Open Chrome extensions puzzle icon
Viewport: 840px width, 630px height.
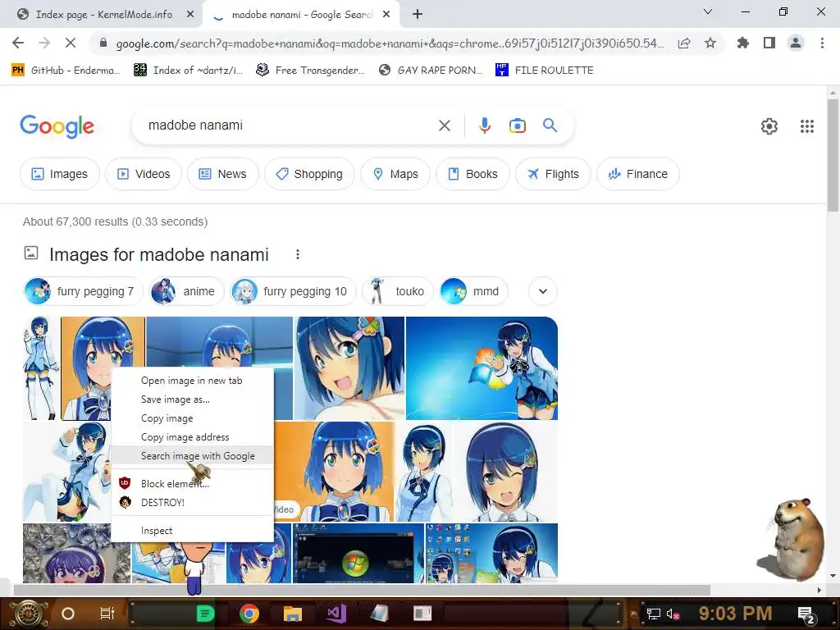(x=742, y=43)
